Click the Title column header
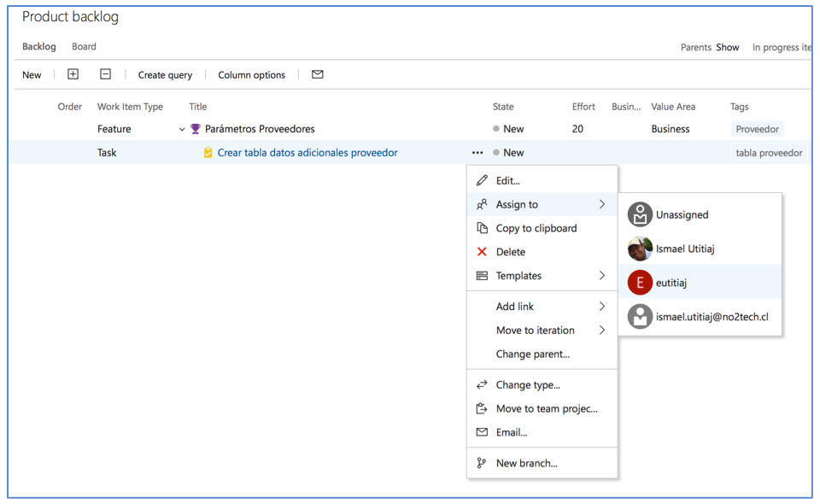The height and width of the screenshot is (504, 820). 197,107
